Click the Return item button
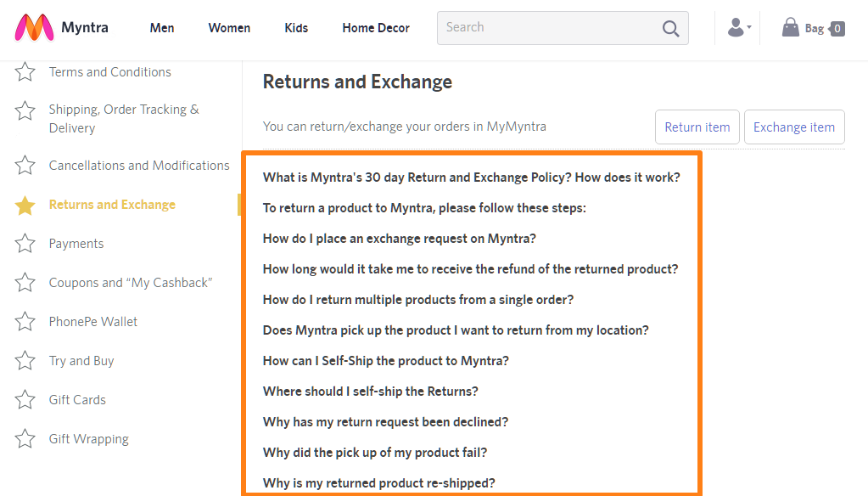868x496 pixels. tap(697, 127)
